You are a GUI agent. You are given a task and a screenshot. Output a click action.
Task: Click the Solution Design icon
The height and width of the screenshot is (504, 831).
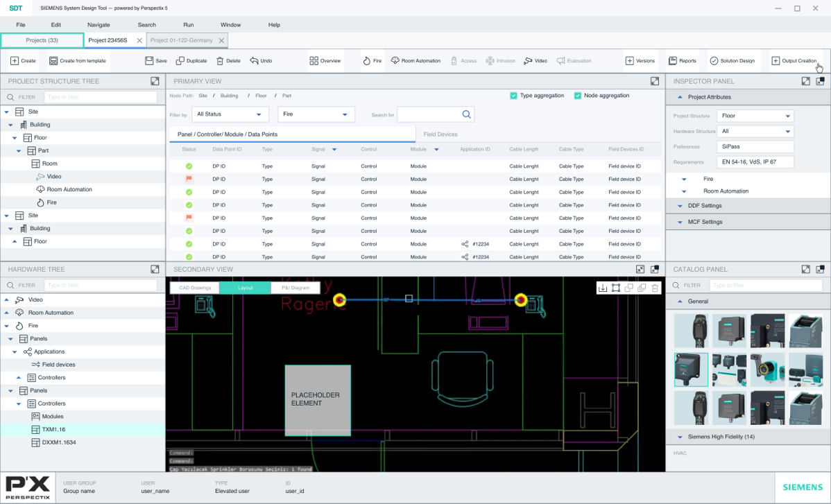point(733,60)
